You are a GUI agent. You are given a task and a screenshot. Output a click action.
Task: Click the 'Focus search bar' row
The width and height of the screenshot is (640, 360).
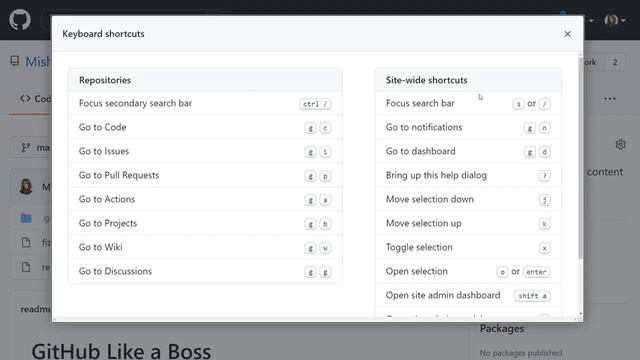pyautogui.click(x=468, y=103)
